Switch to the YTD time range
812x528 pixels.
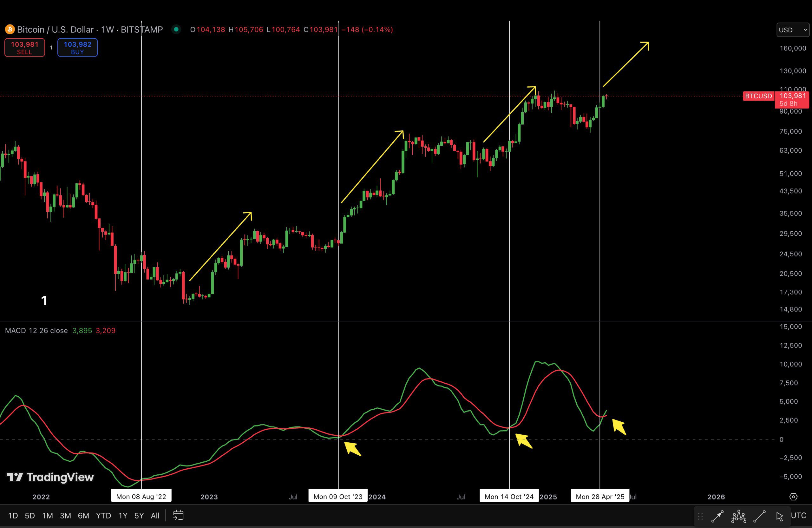click(x=103, y=515)
